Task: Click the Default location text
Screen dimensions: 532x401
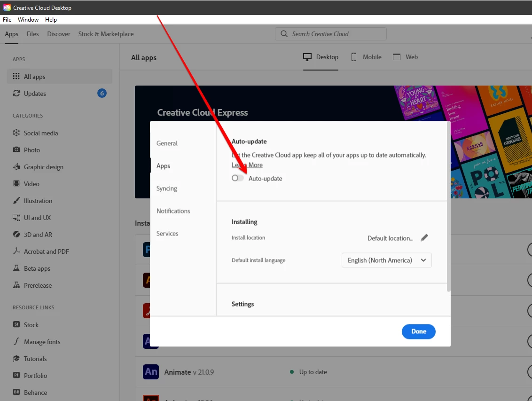Action: tap(390, 238)
